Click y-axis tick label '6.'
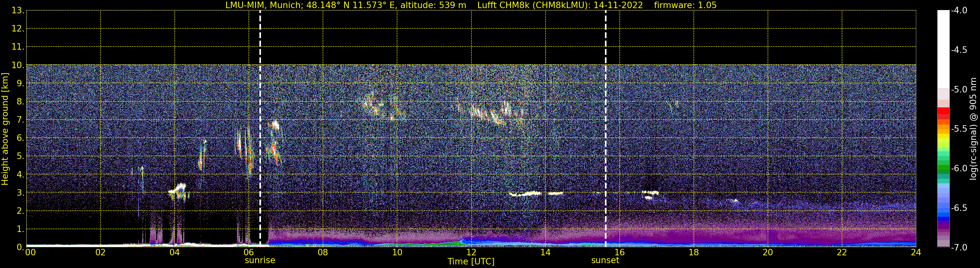This screenshot has height=268, width=980. tap(20, 138)
